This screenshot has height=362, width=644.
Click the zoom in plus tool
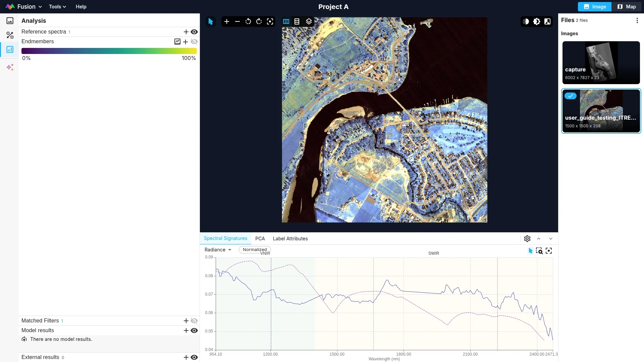coord(227,21)
